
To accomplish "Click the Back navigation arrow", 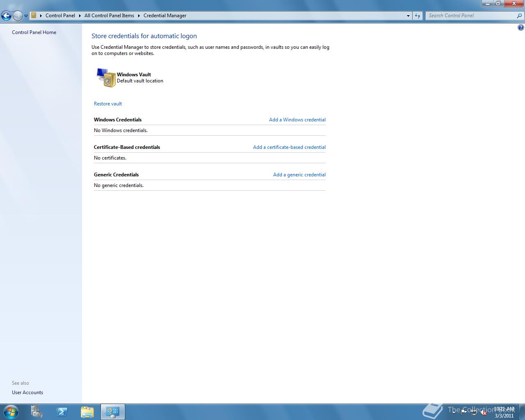I will pos(6,16).
